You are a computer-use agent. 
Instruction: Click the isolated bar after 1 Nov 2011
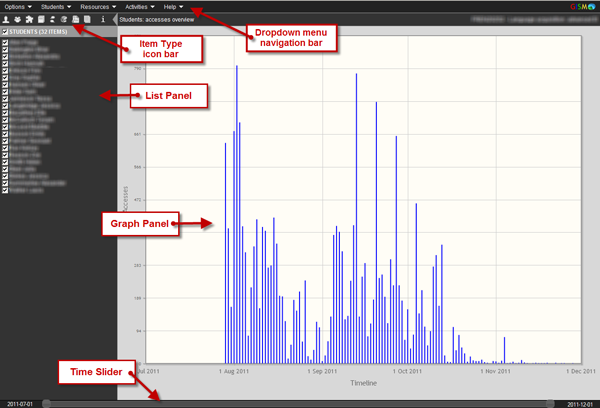[x=504, y=350]
